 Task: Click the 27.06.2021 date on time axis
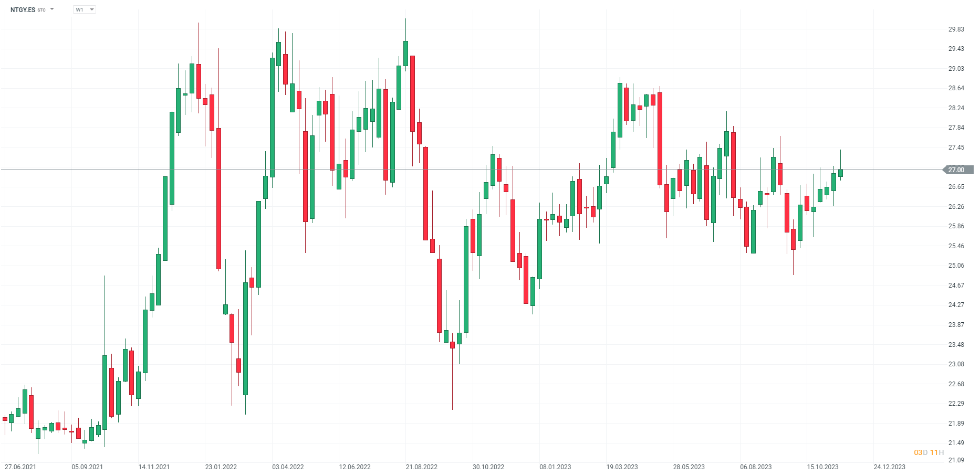pyautogui.click(x=20, y=467)
